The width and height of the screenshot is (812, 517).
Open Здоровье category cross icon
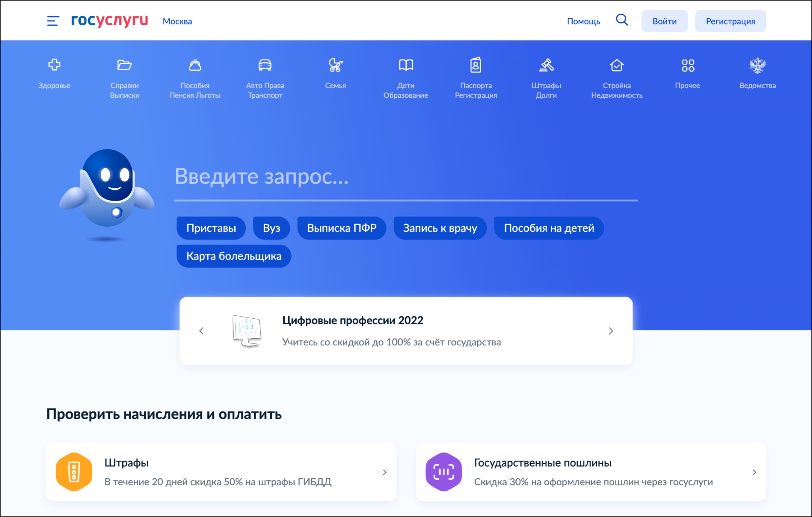click(x=54, y=65)
